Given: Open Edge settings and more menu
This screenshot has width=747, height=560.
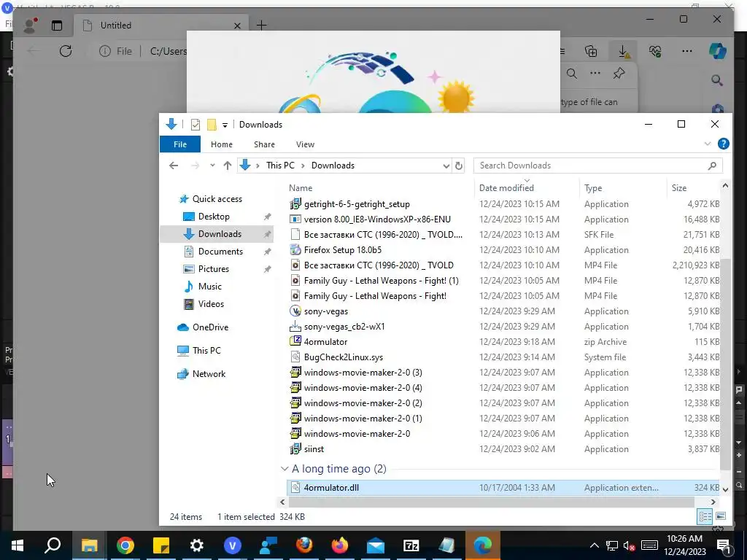Looking at the screenshot, I should 687,51.
